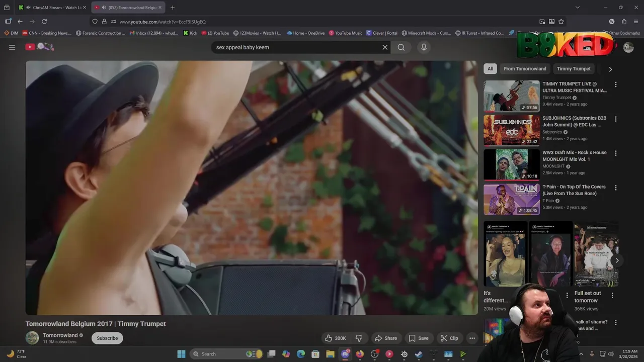644x362 pixels.
Task: Open a new browser tab
Action: pyautogui.click(x=173, y=8)
